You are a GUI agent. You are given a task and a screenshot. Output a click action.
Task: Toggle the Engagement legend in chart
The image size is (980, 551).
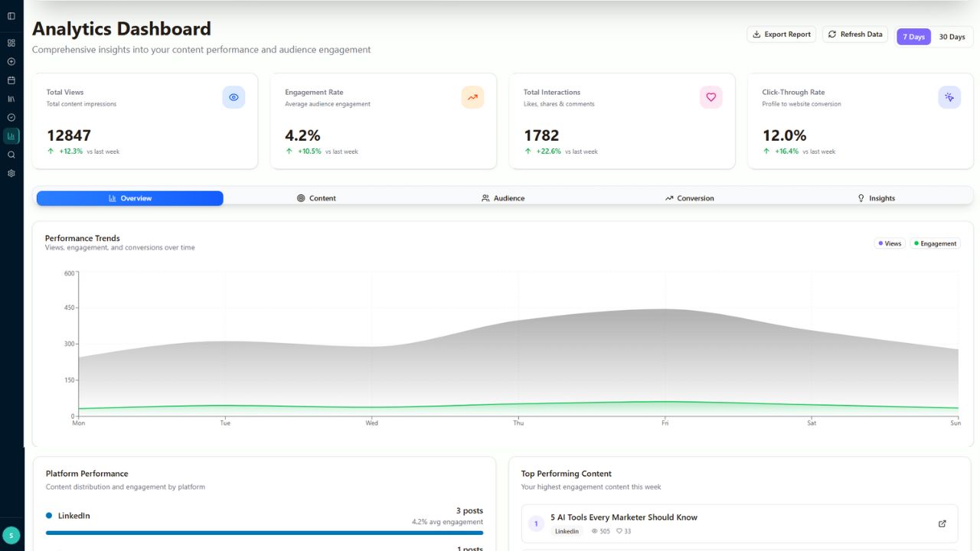[x=935, y=243]
